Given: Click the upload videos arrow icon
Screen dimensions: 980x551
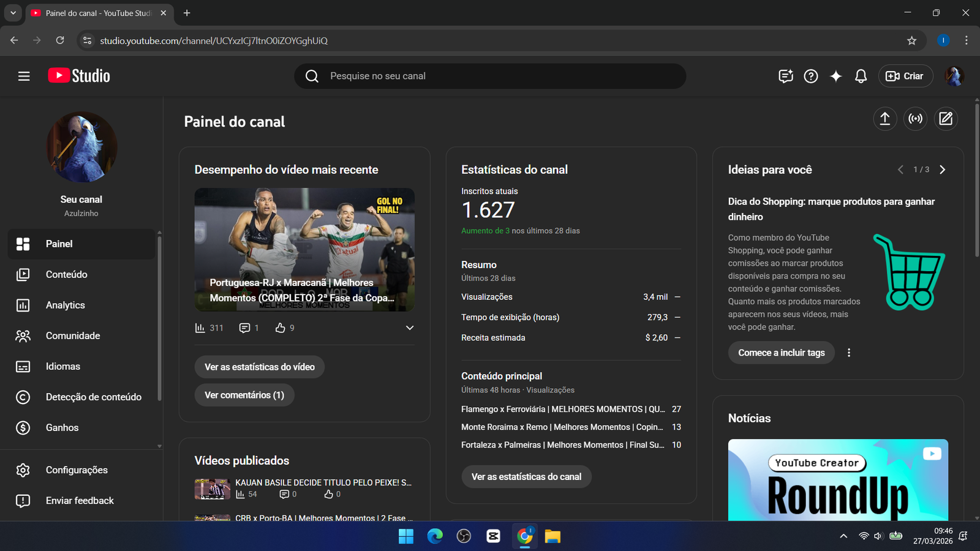Looking at the screenshot, I should coord(885,119).
